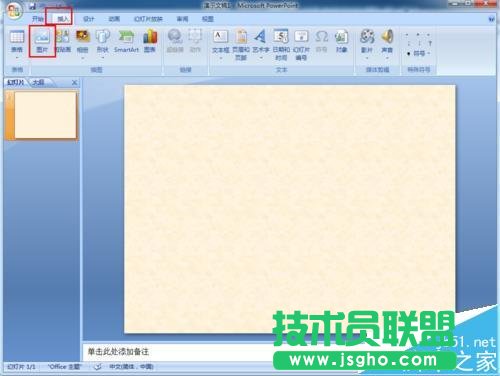Click 'Office 主题' in status bar
Viewport: 500px width, 376px height.
click(64, 367)
